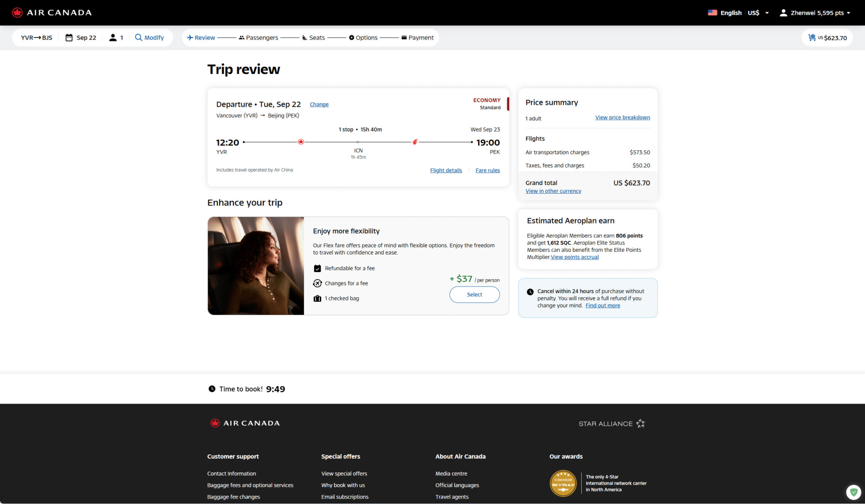Go to the Seats step
865x504 pixels.
[313, 38]
